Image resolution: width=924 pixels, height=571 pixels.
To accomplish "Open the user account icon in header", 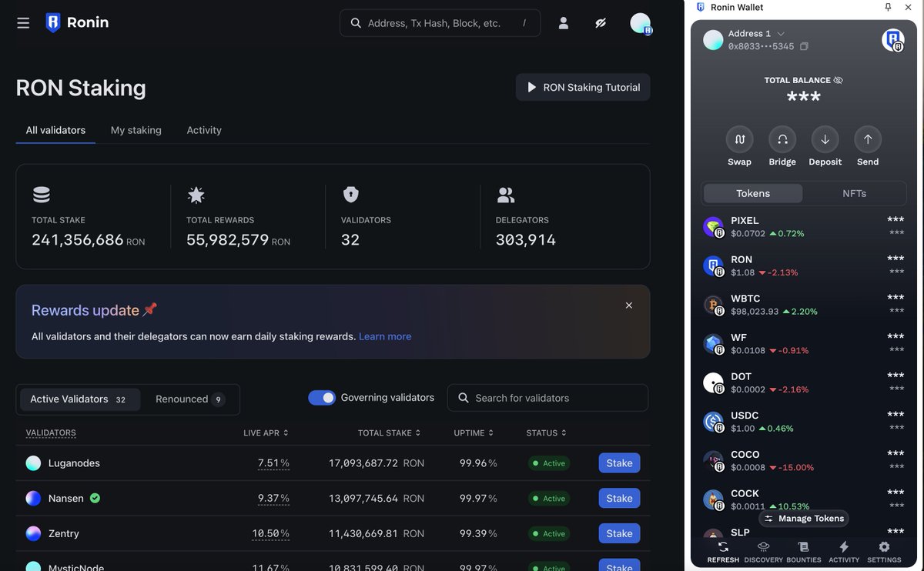I will coord(564,23).
